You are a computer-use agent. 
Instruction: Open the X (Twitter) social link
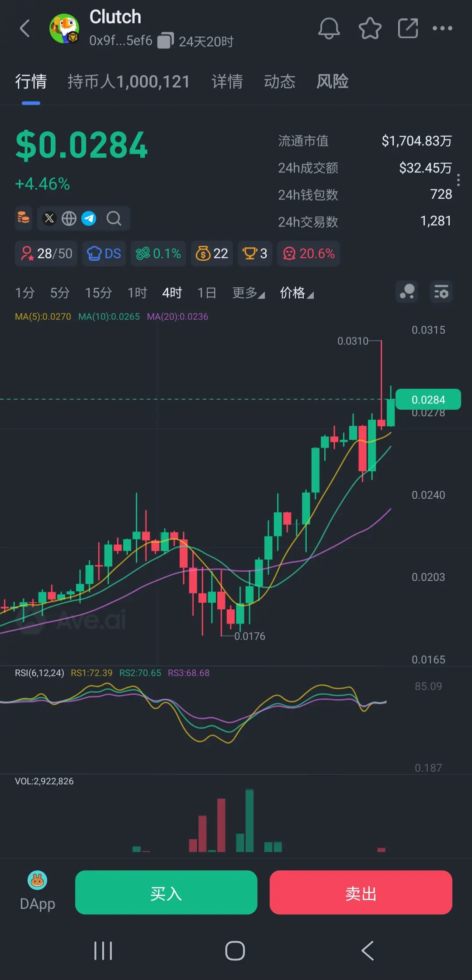click(x=49, y=218)
